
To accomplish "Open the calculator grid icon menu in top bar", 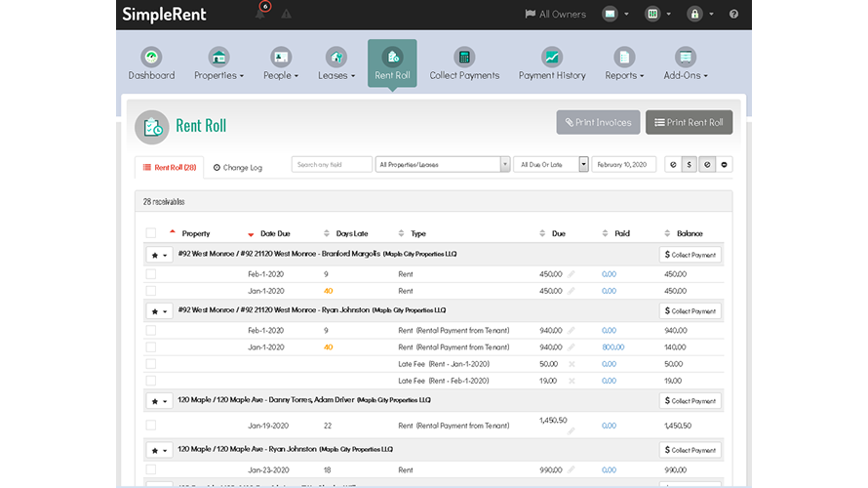I will tap(657, 14).
